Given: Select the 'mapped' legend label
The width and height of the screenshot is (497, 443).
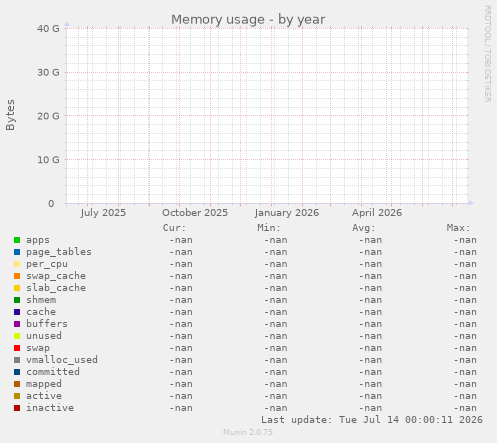Looking at the screenshot, I should click(x=44, y=384).
